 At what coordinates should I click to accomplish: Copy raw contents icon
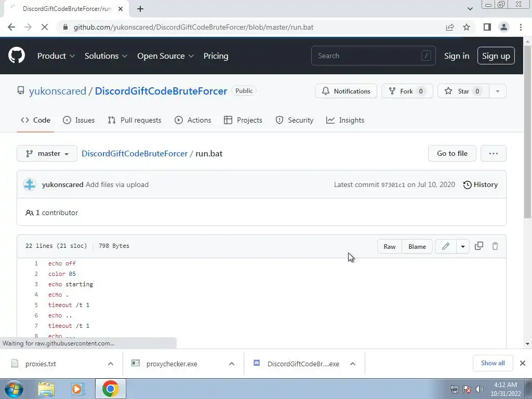coord(478,246)
